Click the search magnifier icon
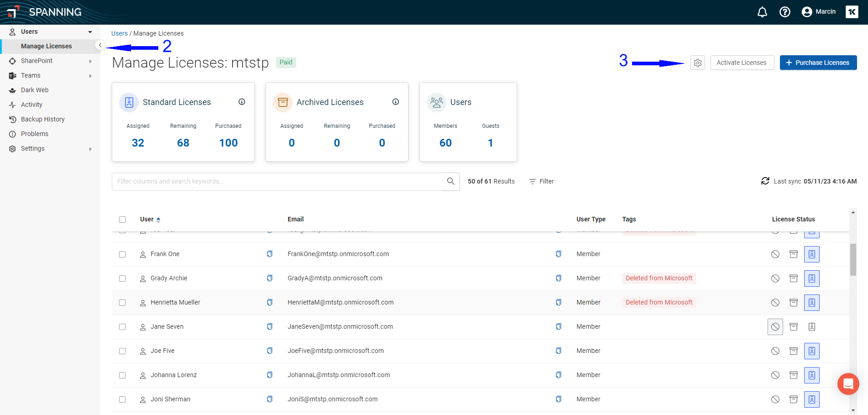Image resolution: width=868 pixels, height=415 pixels. click(450, 181)
